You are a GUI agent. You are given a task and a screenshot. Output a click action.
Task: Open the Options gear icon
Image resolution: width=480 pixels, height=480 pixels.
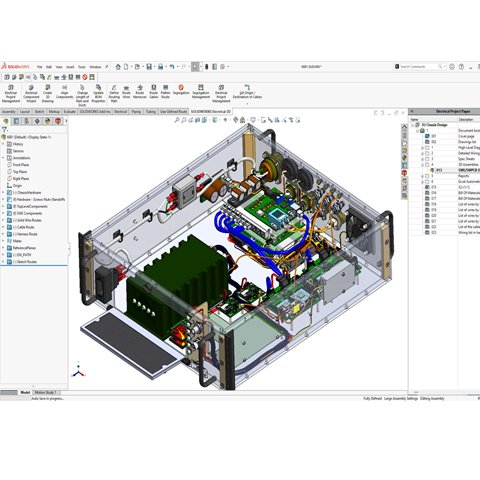click(222, 67)
